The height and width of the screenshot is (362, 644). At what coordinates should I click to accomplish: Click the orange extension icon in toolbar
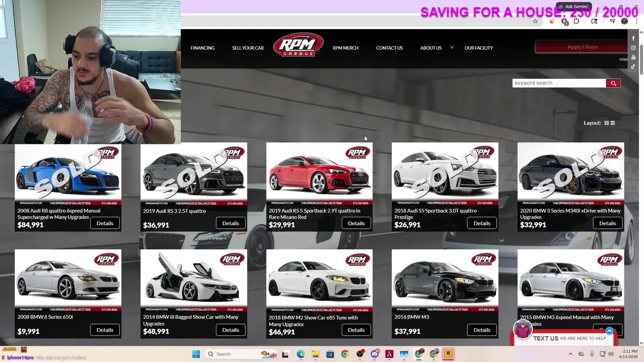(x=552, y=21)
